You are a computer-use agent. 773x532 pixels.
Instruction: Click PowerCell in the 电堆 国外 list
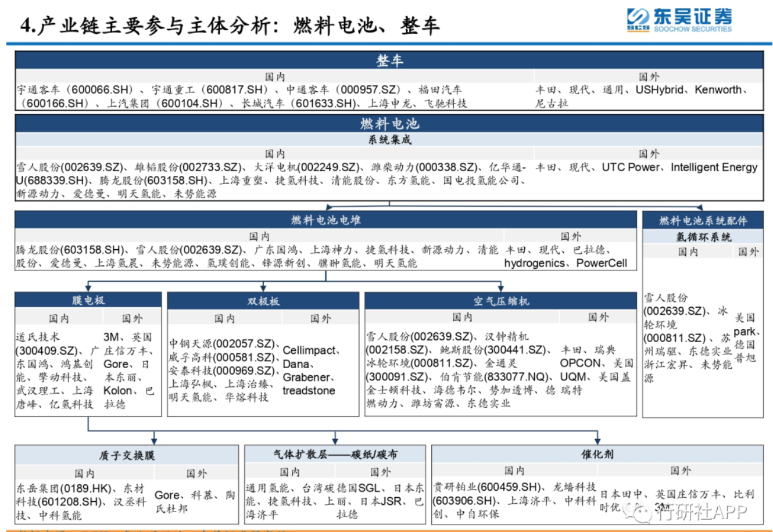(602, 263)
